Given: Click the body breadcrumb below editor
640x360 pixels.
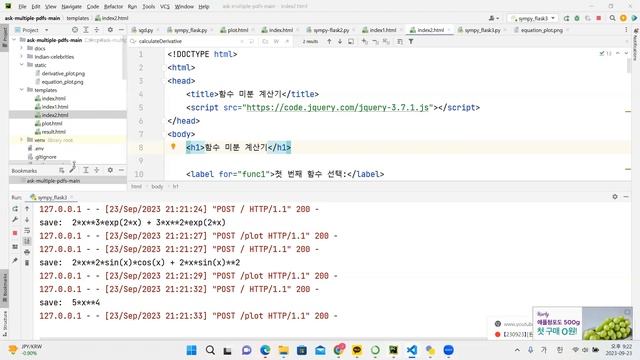Looking at the screenshot, I should 157,187.
